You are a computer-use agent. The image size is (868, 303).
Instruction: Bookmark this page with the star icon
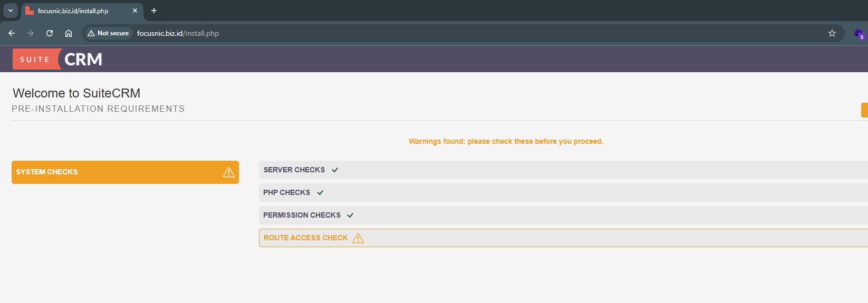point(832,33)
